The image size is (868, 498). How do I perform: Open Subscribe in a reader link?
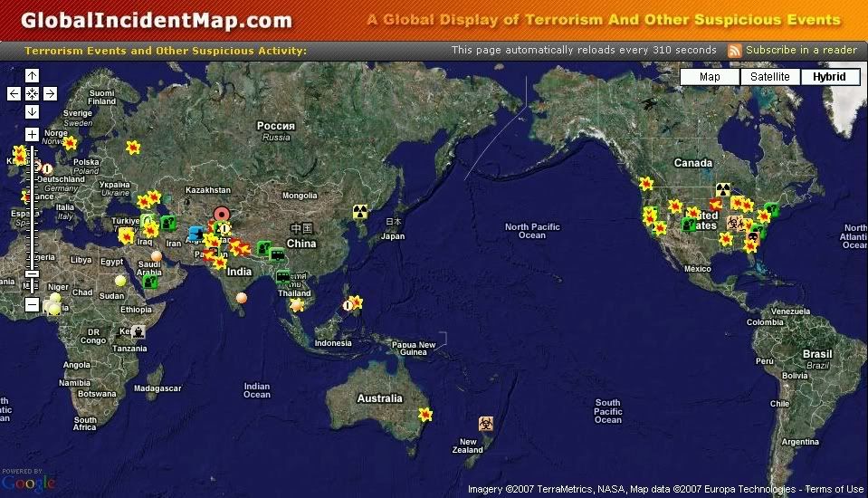pyautogui.click(x=801, y=51)
